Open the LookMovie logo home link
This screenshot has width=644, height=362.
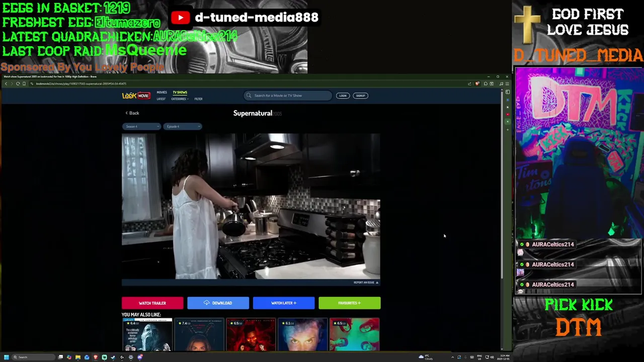(136, 96)
